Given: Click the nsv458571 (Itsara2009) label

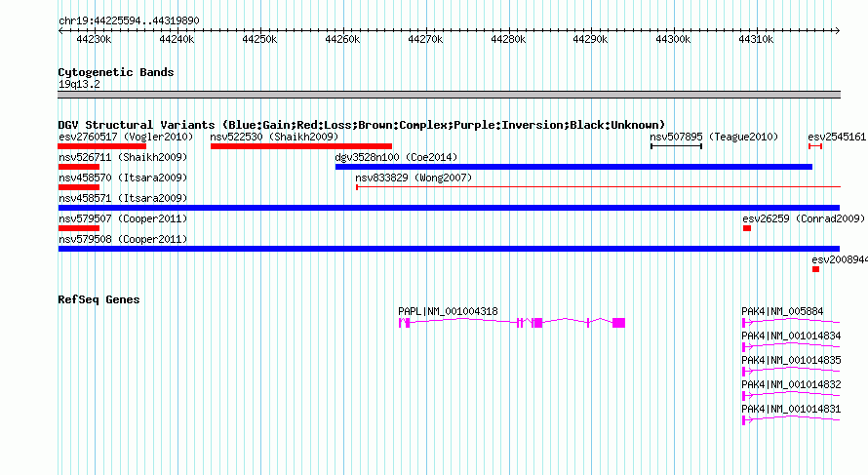Looking at the screenshot, I should [x=123, y=198].
